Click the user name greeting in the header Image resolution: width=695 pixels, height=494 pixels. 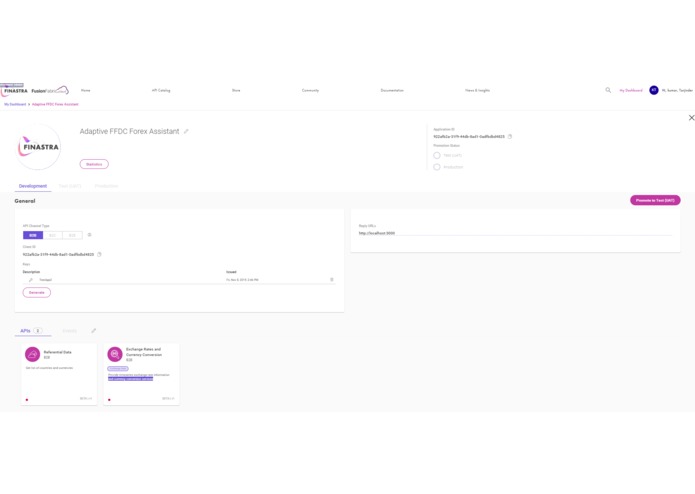tap(677, 90)
